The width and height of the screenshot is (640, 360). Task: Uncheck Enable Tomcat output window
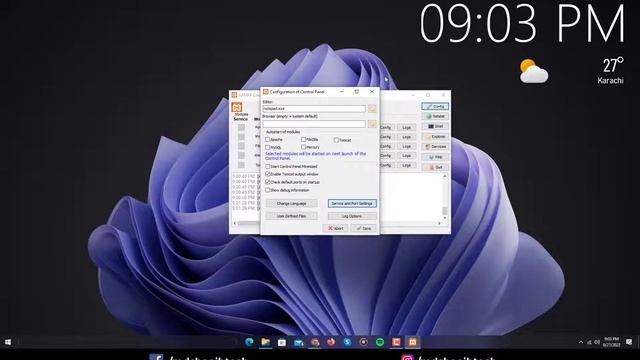(x=268, y=174)
